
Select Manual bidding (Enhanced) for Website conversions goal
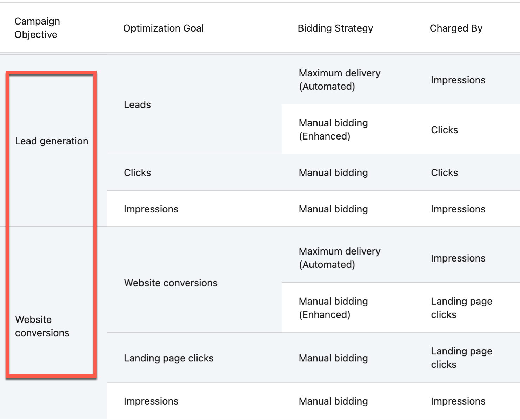coord(333,308)
